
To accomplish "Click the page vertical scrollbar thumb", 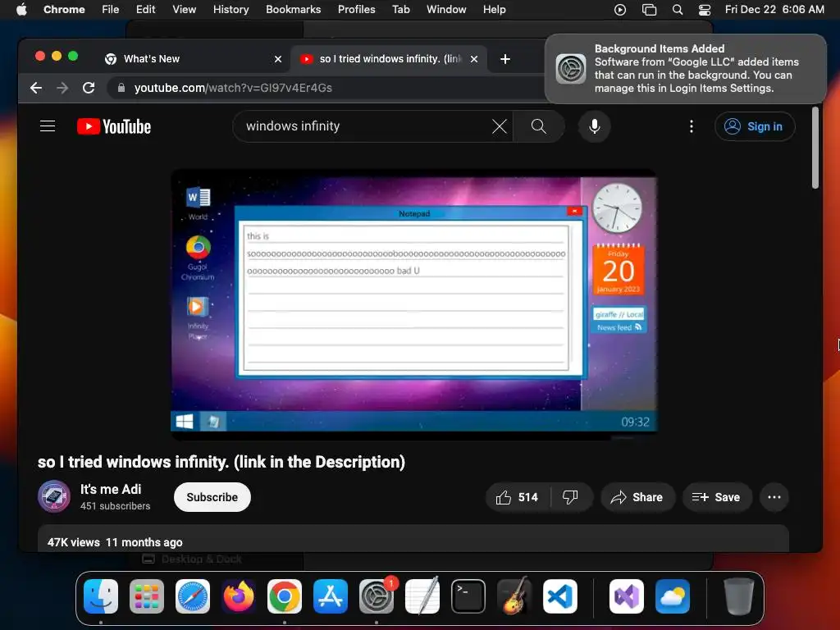I will pyautogui.click(x=815, y=148).
